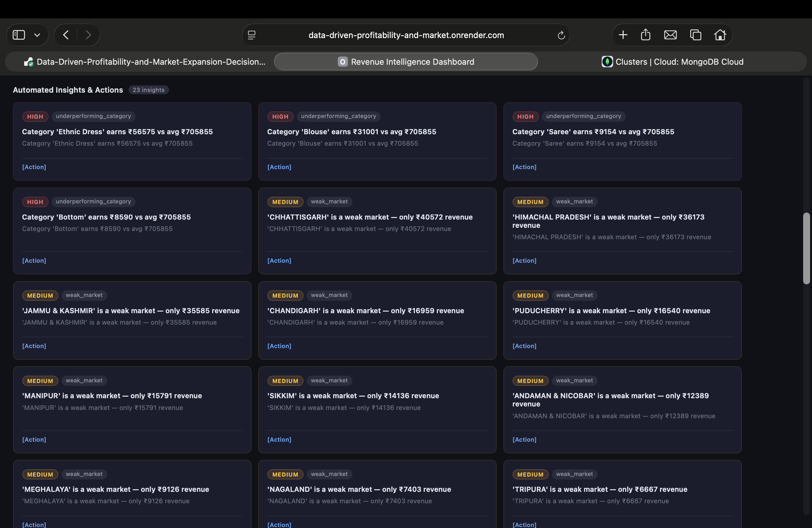Click the MEDIUM badge on NAGALAND card
The image size is (812, 528).
coord(285,474)
